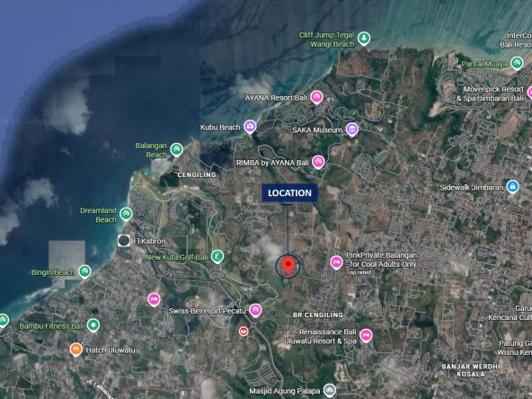Click the Renaissance Bali Uluwatu Resort & Spa label
The image size is (532, 399).
pos(320,336)
